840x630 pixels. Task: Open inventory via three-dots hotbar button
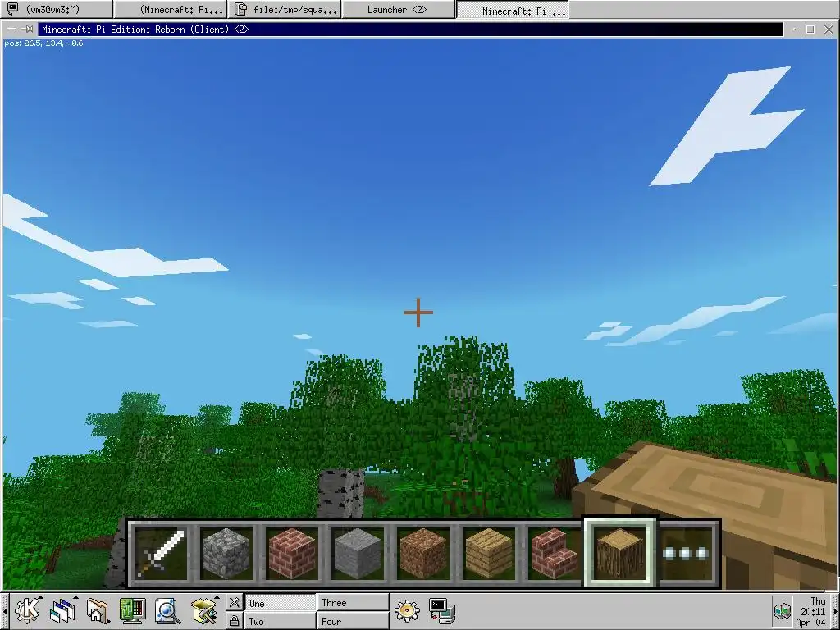tap(687, 553)
